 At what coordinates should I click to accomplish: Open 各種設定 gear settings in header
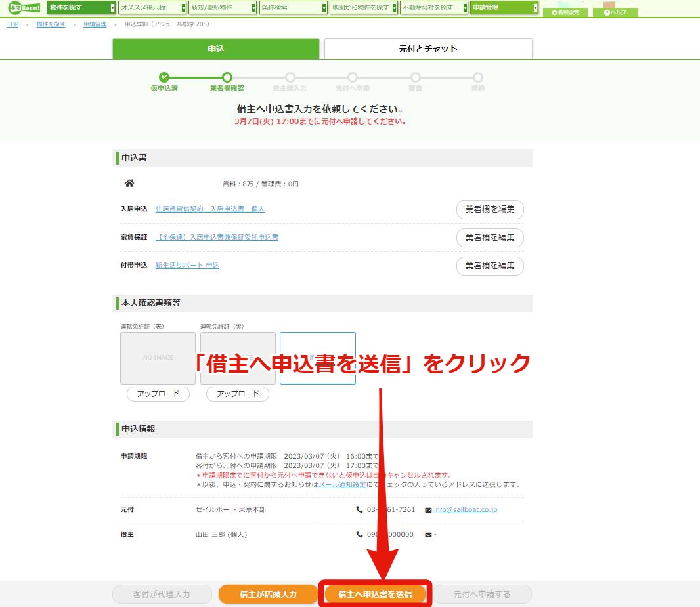pyautogui.click(x=565, y=12)
